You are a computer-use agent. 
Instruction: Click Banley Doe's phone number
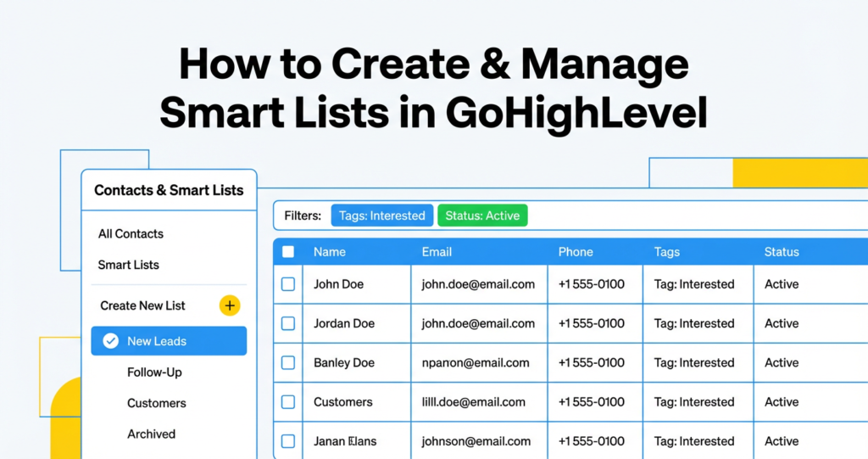[591, 362]
